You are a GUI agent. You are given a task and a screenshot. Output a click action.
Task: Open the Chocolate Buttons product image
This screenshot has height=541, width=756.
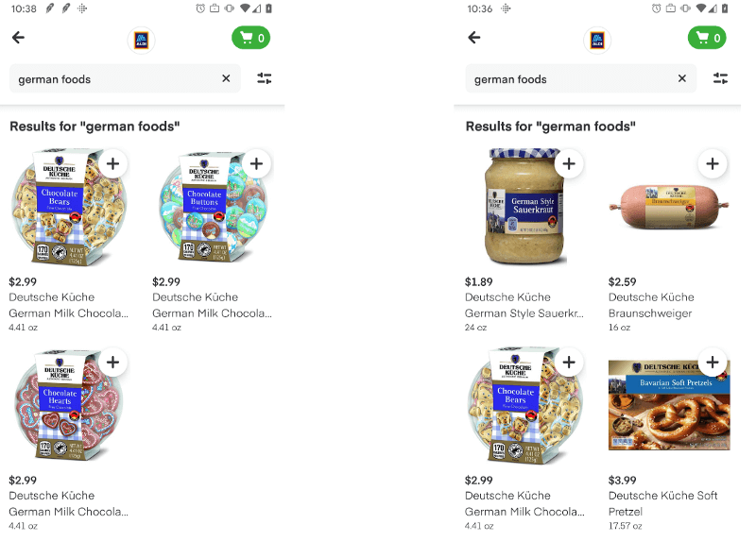tap(208, 208)
